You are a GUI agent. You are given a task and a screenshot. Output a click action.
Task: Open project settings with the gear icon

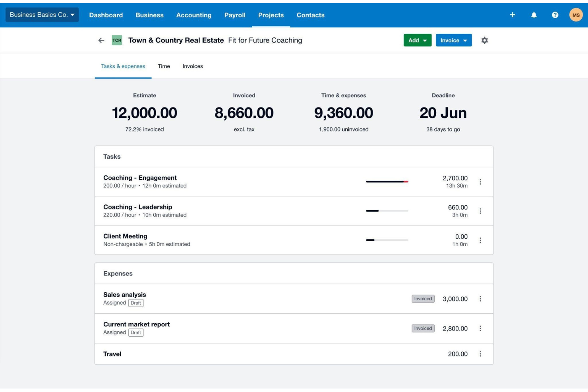pyautogui.click(x=485, y=40)
